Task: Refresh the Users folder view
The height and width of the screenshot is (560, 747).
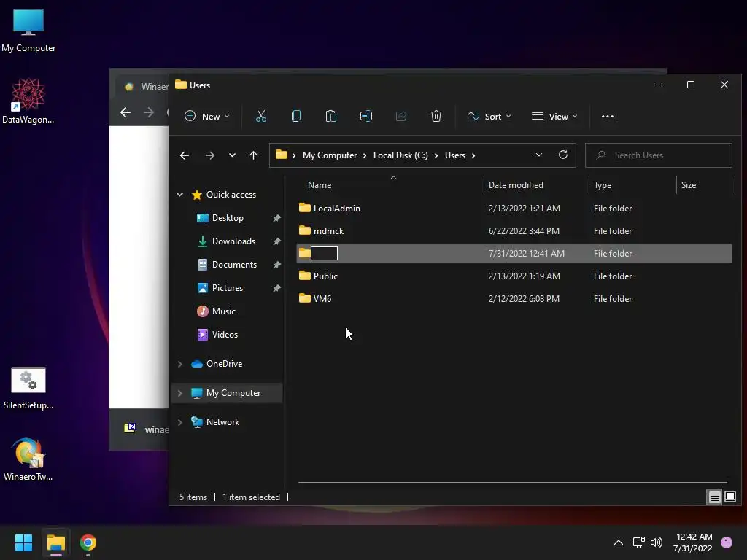Action: point(562,155)
